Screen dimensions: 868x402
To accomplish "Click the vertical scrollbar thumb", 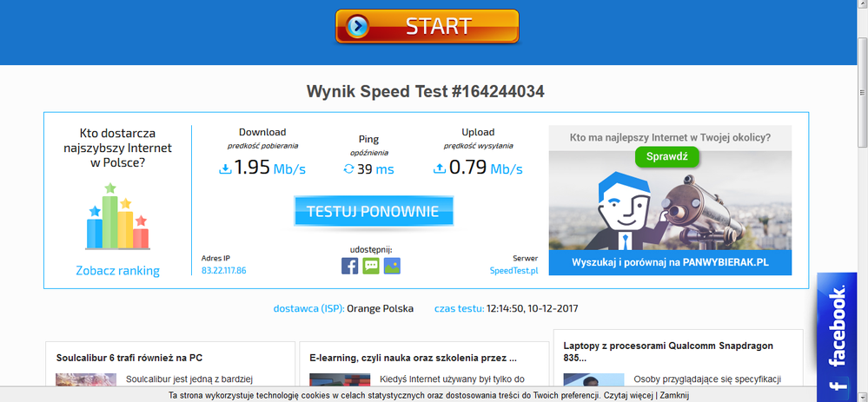I will pos(863,93).
